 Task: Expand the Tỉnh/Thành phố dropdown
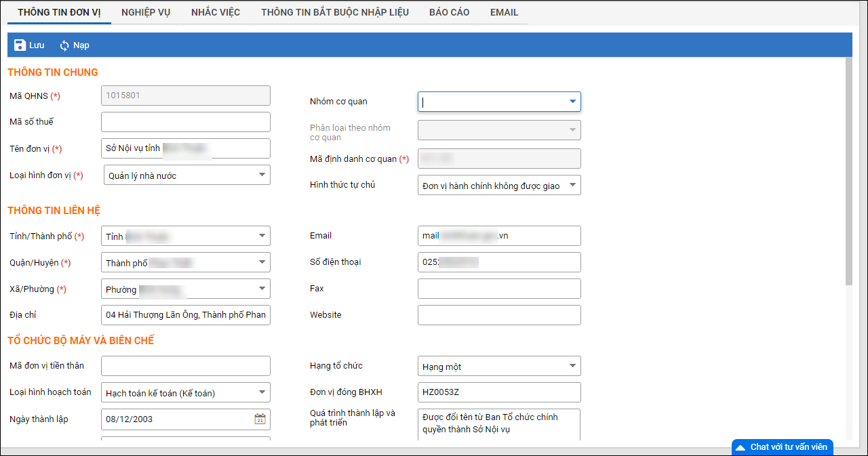point(262,236)
